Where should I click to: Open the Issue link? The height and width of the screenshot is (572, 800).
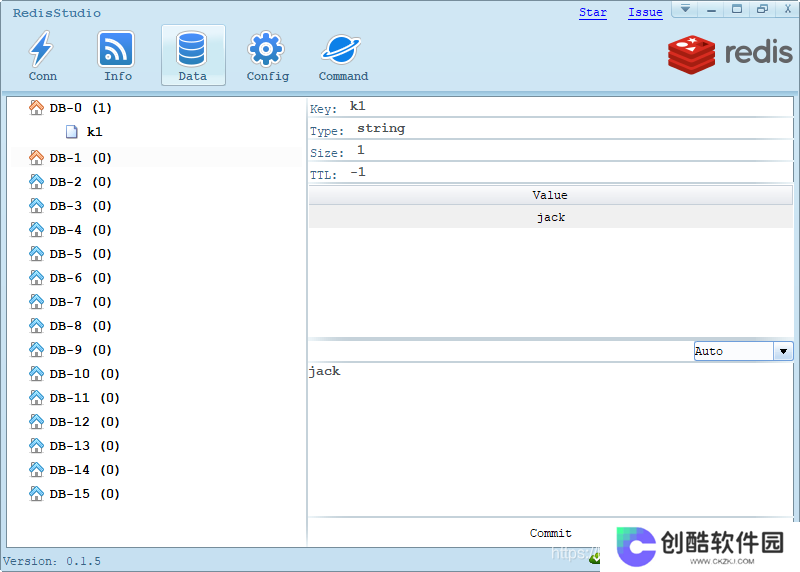pyautogui.click(x=645, y=12)
